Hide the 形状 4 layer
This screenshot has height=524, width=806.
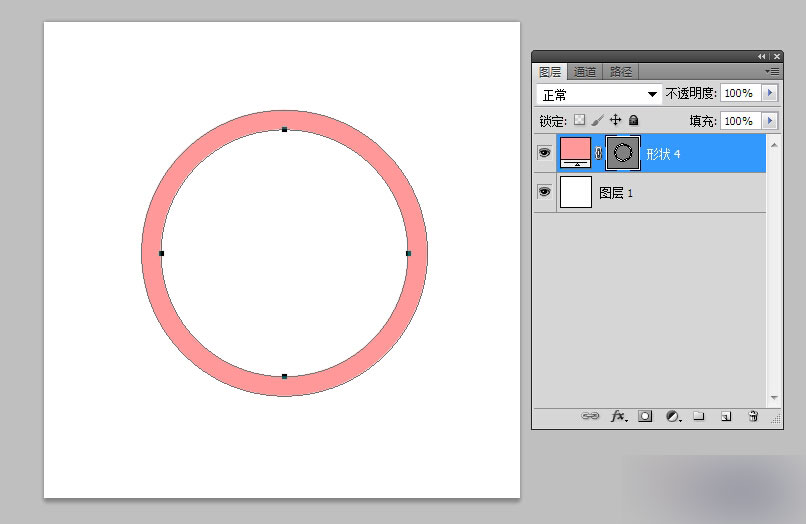(x=544, y=153)
